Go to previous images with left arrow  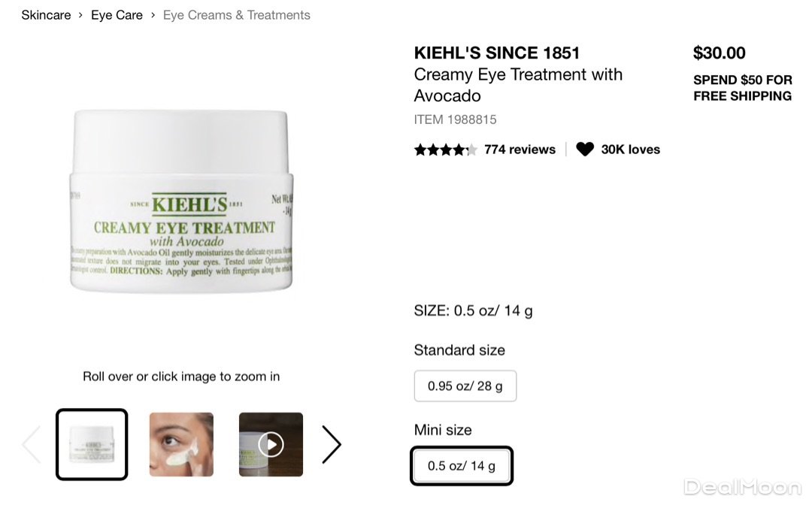click(x=31, y=444)
